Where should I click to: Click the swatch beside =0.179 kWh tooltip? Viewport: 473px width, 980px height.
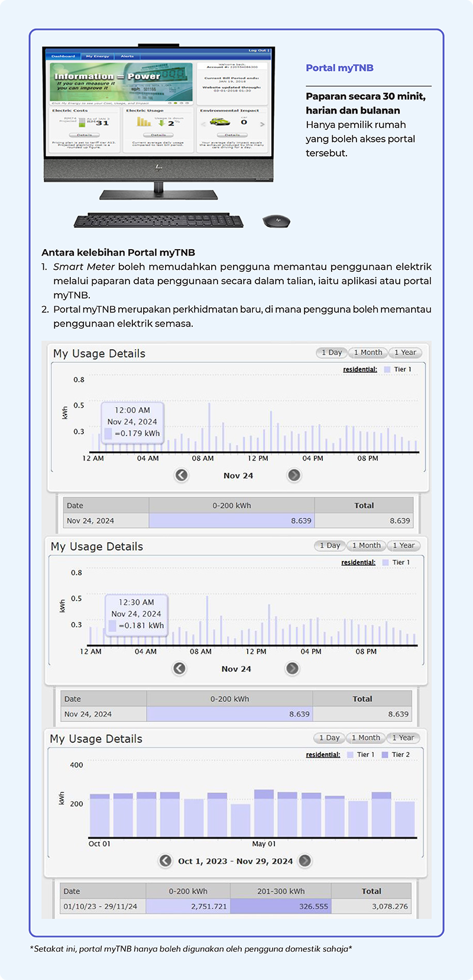coord(108,433)
